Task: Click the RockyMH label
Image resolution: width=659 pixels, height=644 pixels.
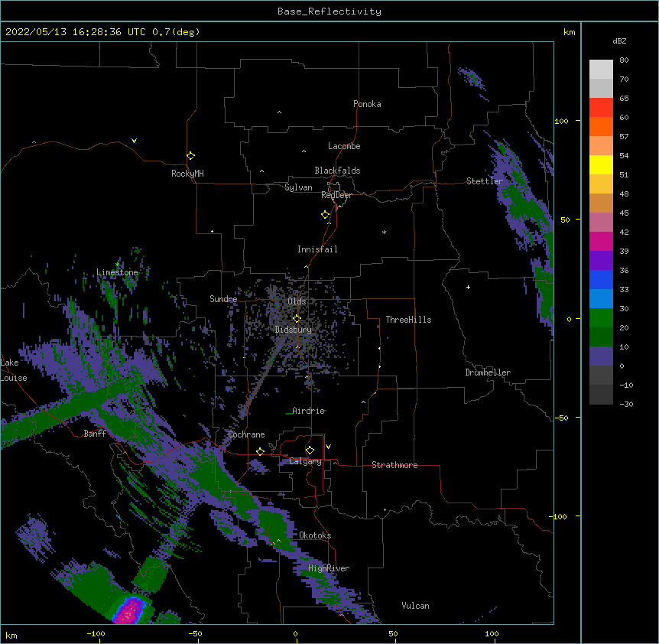Action: pyautogui.click(x=187, y=174)
